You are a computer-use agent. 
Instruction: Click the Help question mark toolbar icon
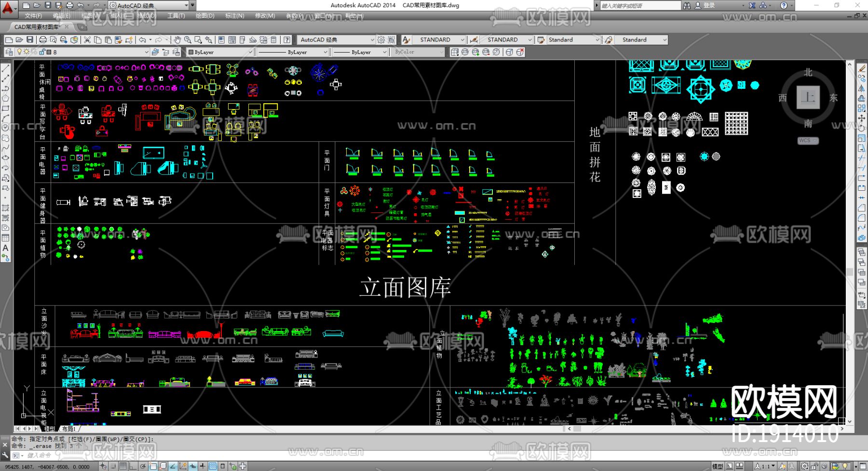[x=287, y=40]
